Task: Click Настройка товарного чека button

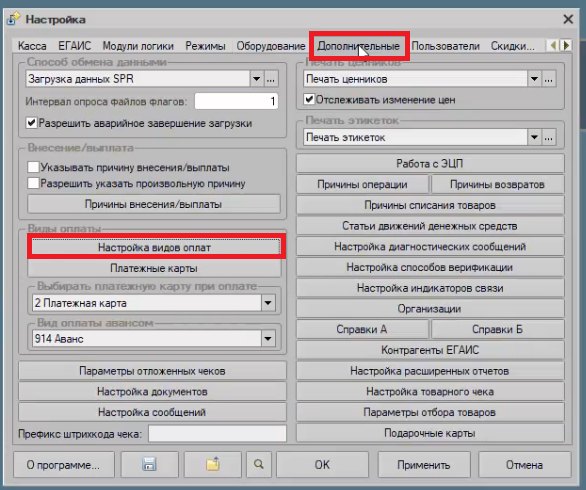Action: (x=430, y=392)
